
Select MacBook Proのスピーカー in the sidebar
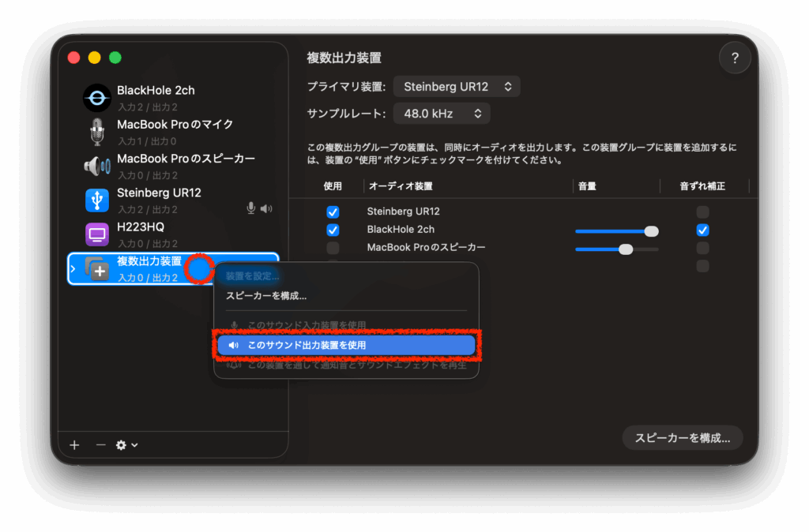186,159
